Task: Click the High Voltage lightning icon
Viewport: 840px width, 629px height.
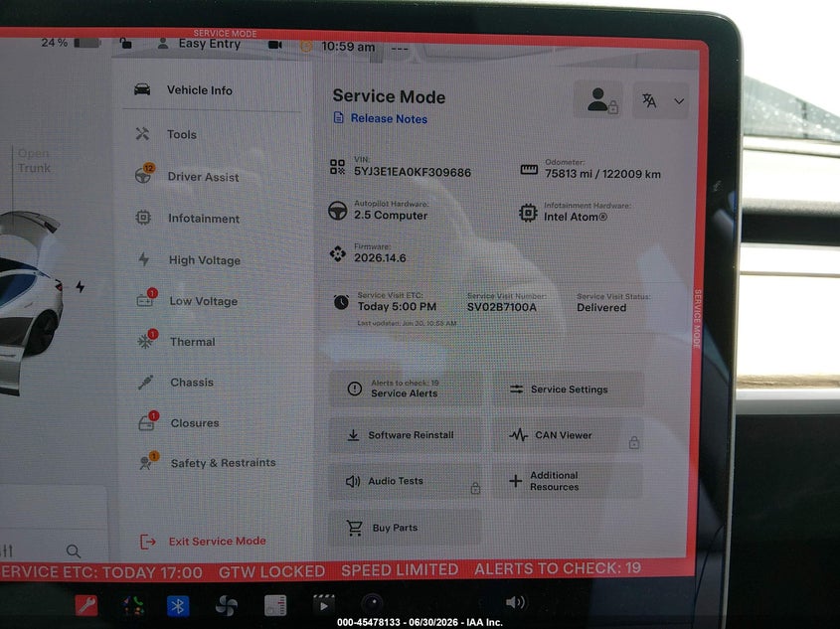Action: (143, 259)
